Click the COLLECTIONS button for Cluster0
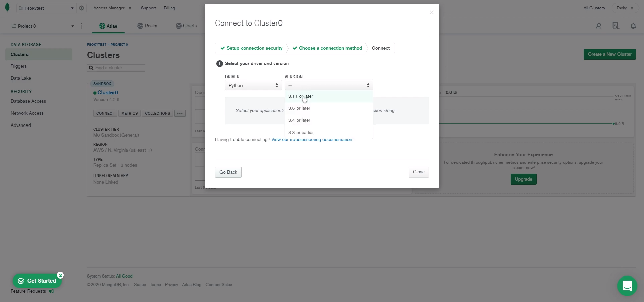This screenshot has width=644, height=302. [157, 113]
